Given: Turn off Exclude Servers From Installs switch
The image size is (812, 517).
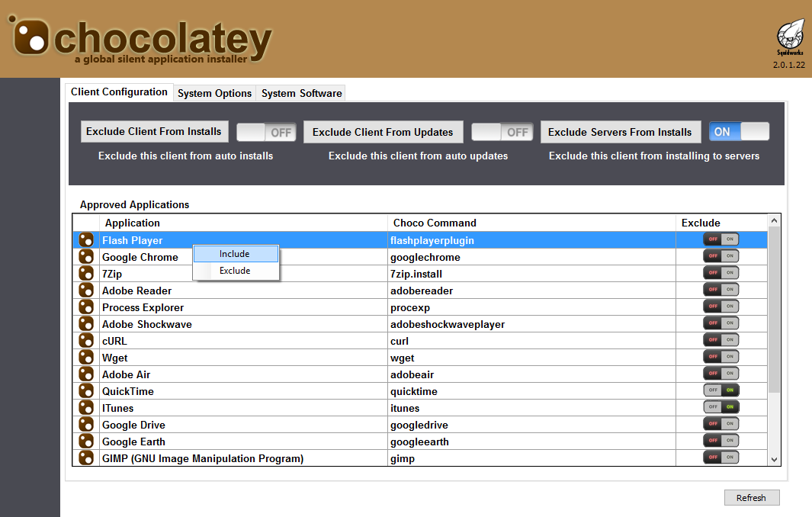Looking at the screenshot, I should [739, 132].
